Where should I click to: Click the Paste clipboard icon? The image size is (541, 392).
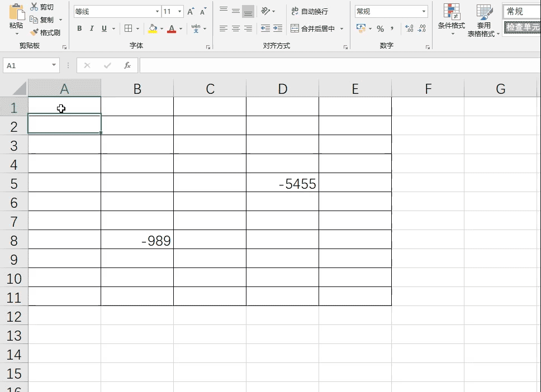[16, 12]
